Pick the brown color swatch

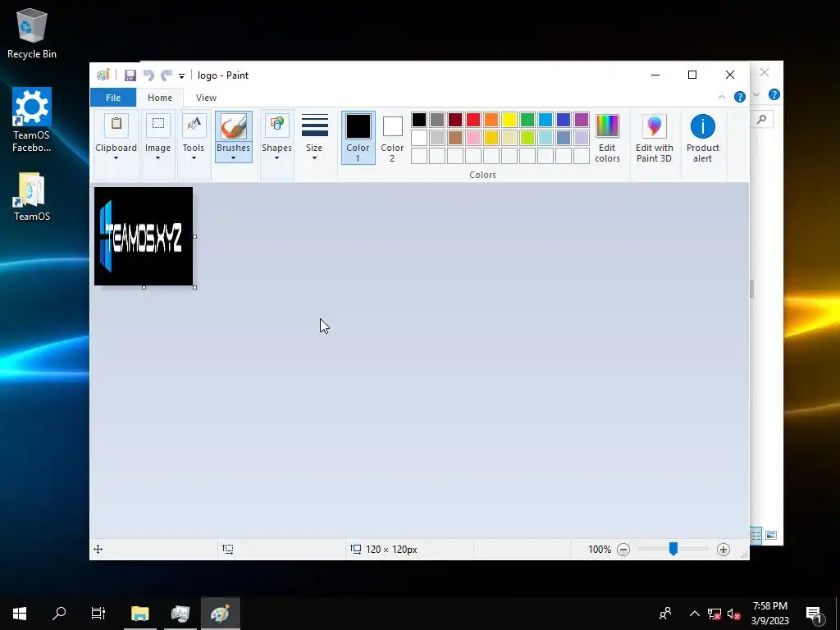(455, 138)
